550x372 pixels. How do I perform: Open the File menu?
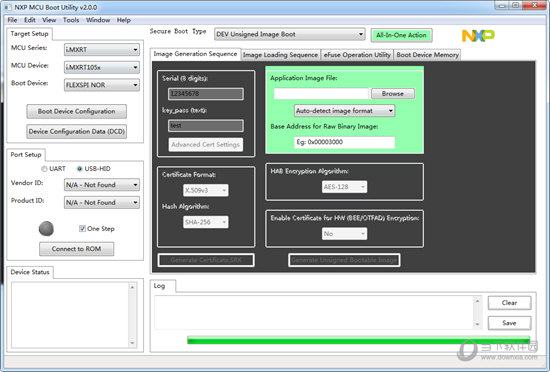click(x=12, y=20)
